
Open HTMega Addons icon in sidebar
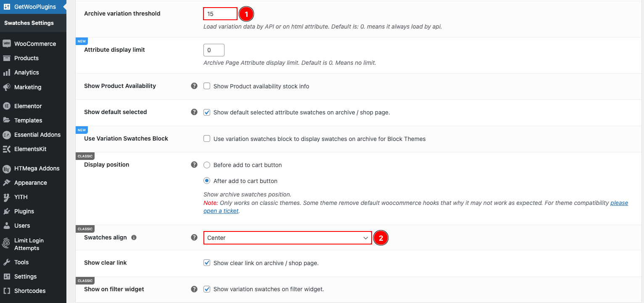click(x=7, y=169)
